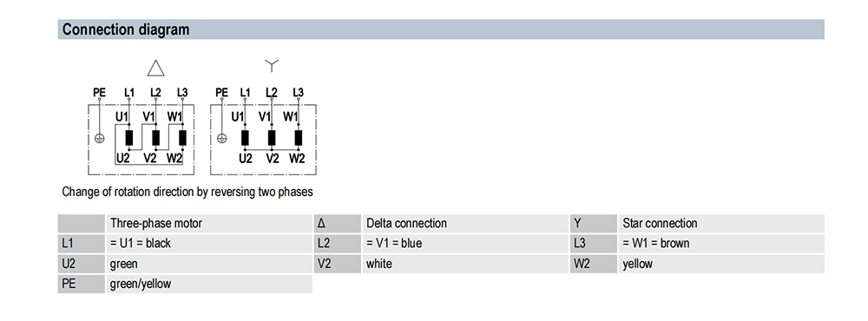
Task: Click the PE terminal label of delta diagram
Action: [x=99, y=93]
